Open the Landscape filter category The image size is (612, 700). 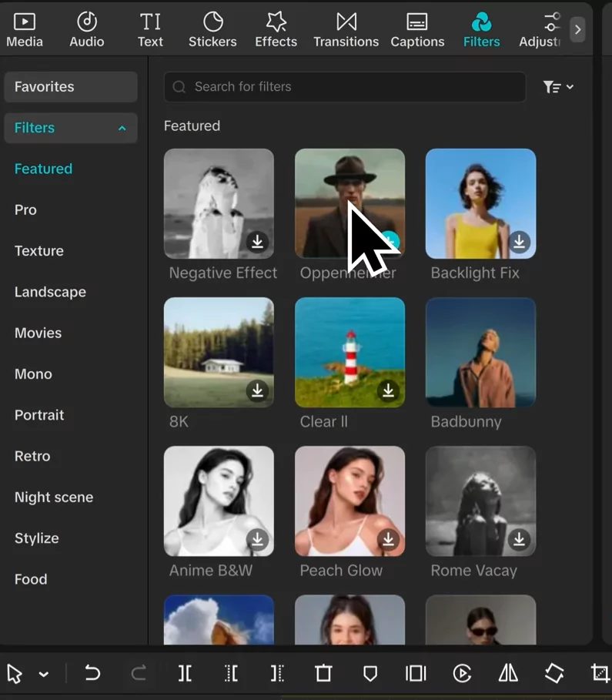[50, 292]
